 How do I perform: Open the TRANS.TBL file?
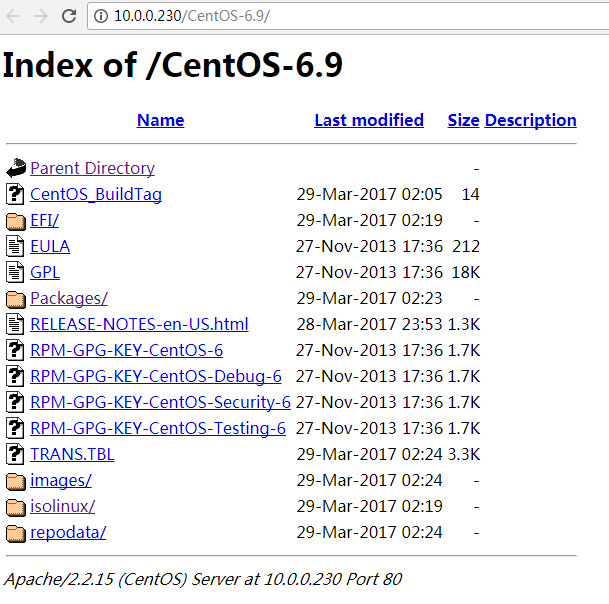coord(72,454)
